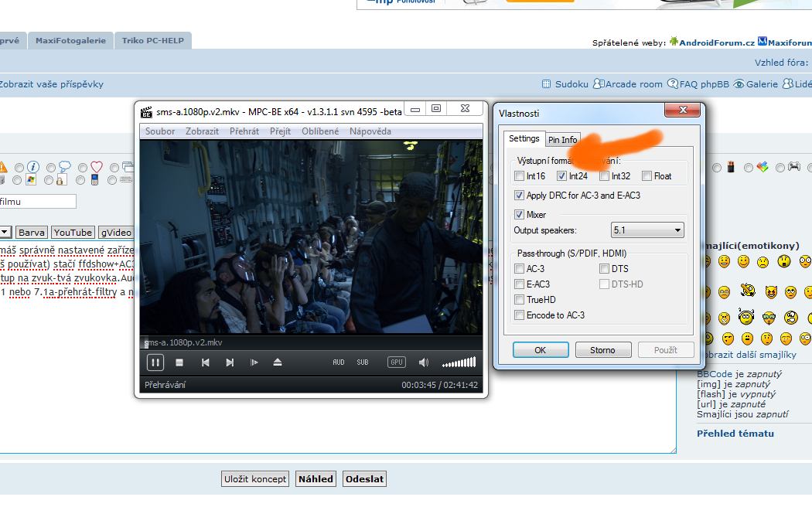
Task: Mute sound with the speaker icon
Action: (424, 362)
